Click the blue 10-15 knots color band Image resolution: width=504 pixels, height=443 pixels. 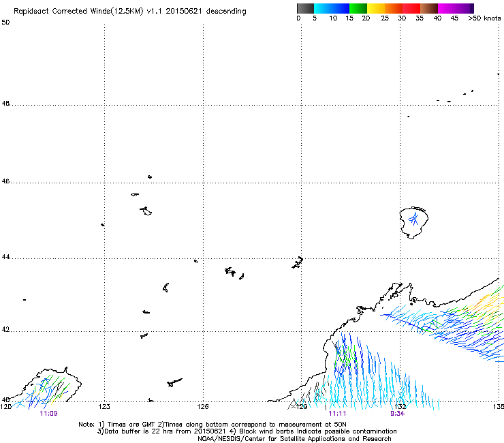[341, 8]
